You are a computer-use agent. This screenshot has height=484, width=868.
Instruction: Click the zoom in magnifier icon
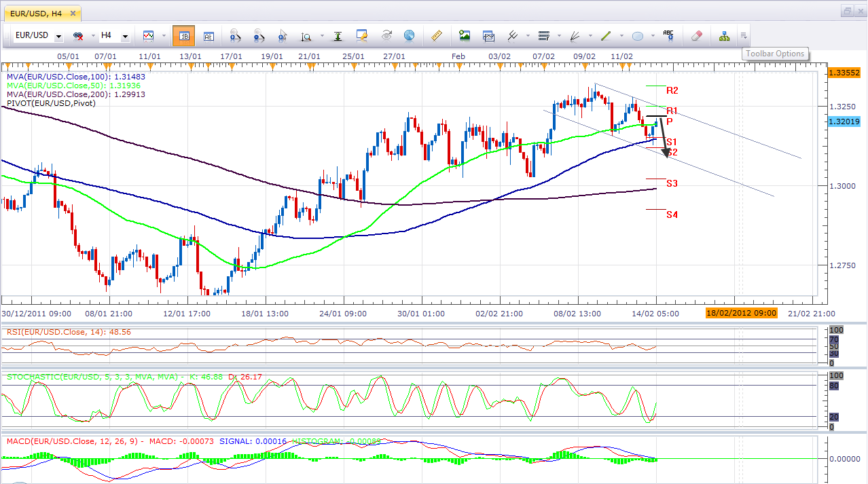point(236,35)
